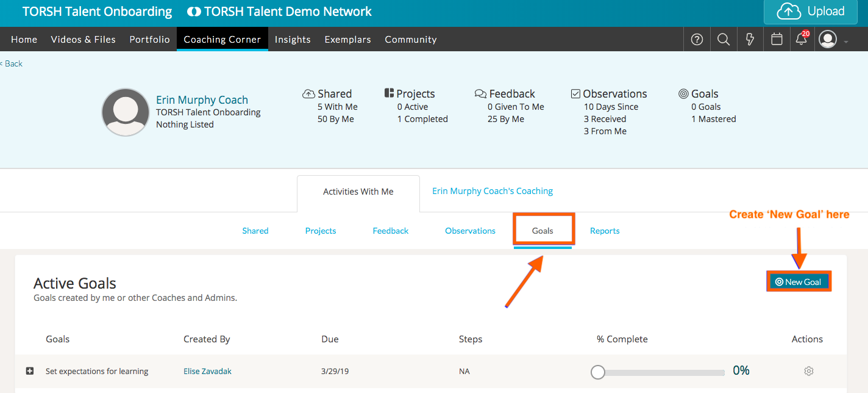Select the Observations sub-tab
The width and height of the screenshot is (868, 393).
(x=470, y=231)
